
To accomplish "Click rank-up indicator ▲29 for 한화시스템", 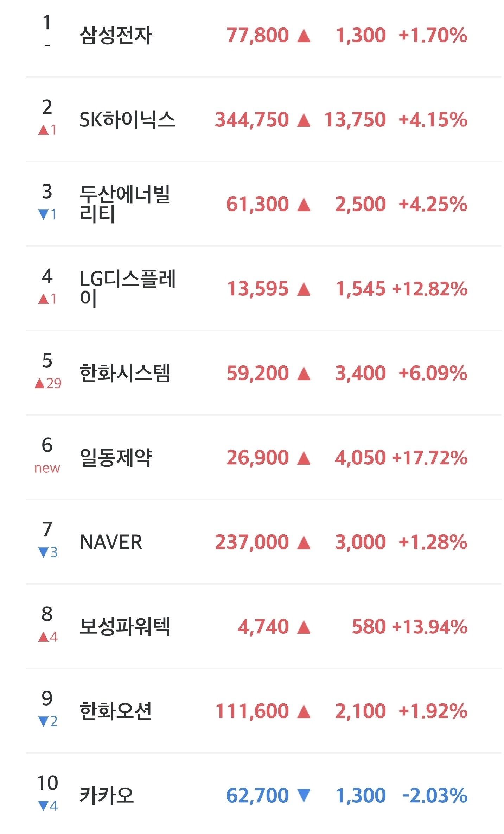I will pyautogui.click(x=48, y=383).
